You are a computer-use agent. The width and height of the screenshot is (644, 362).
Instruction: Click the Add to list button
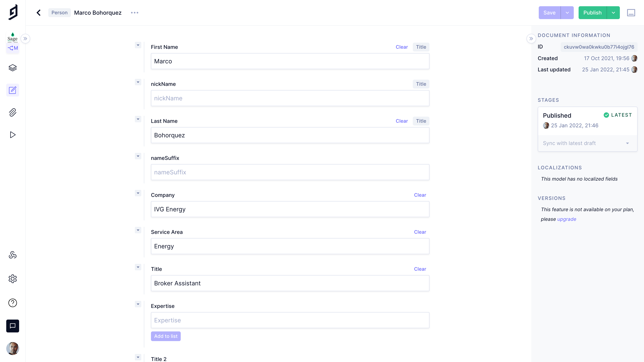[166, 336]
